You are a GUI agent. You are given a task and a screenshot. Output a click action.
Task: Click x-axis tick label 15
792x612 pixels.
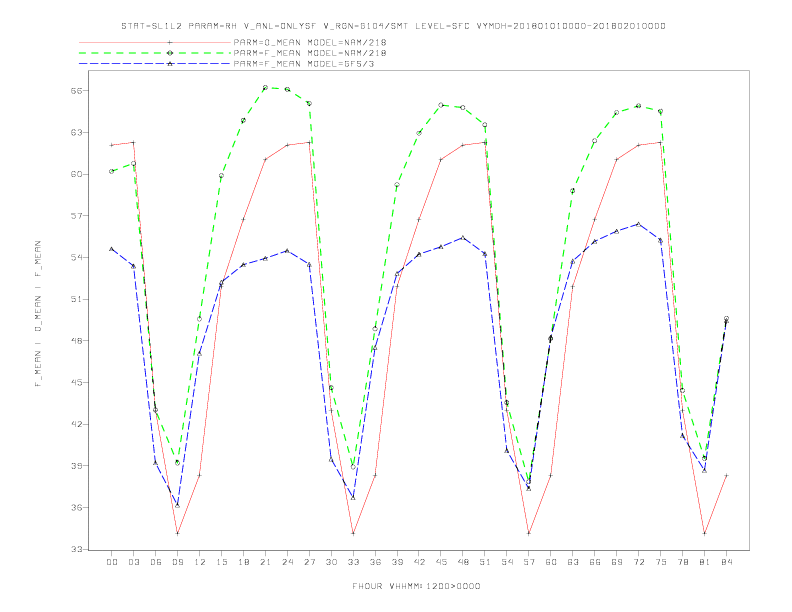coord(221,562)
